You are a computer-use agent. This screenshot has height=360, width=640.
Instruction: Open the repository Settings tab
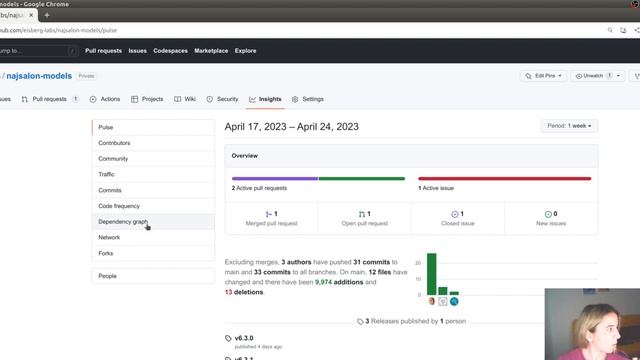(x=307, y=99)
